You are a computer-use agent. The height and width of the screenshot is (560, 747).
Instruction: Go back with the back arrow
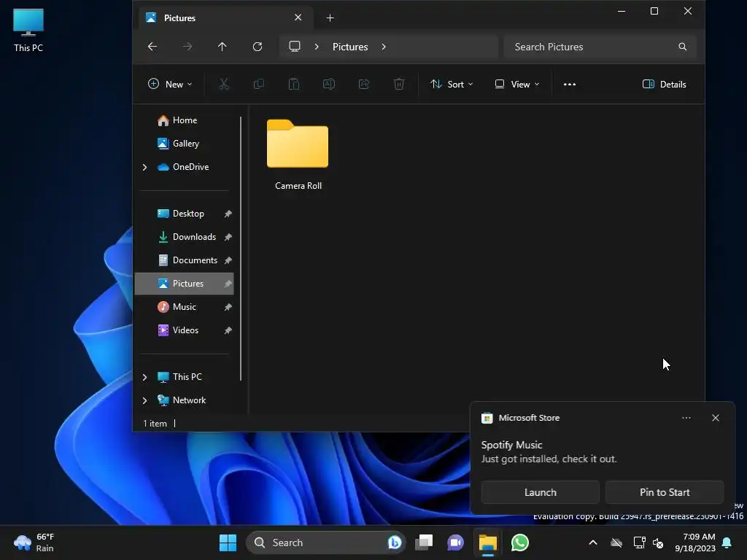point(152,47)
